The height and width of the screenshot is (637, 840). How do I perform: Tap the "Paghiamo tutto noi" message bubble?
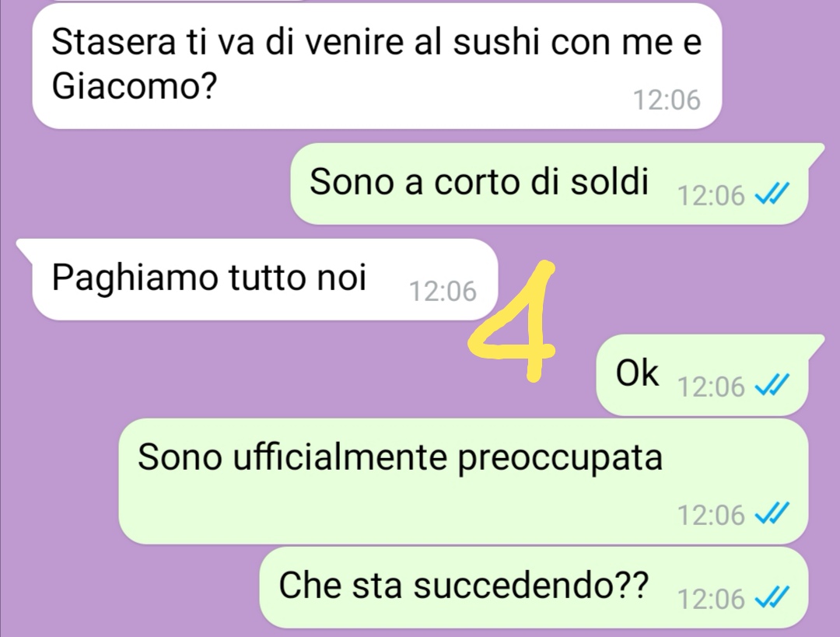(x=257, y=279)
